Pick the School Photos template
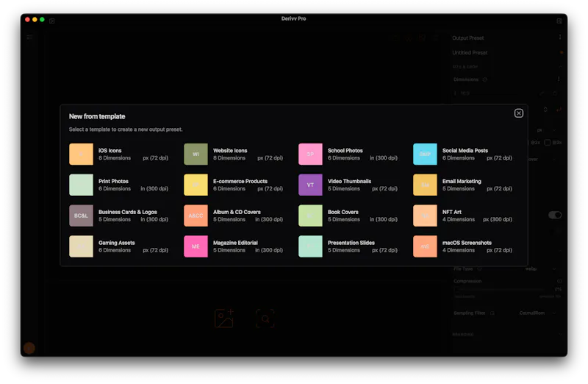 pos(348,154)
